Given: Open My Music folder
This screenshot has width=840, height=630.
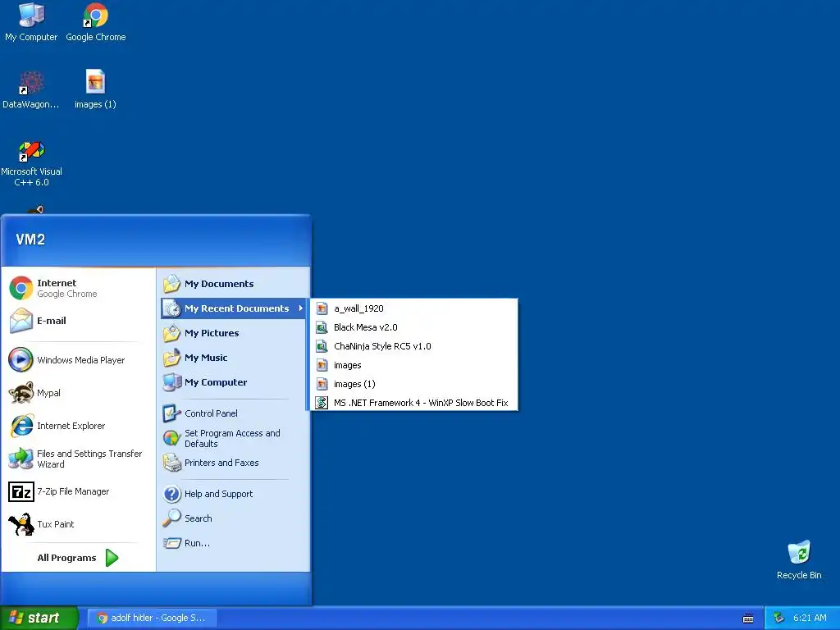Looking at the screenshot, I should (233, 358).
